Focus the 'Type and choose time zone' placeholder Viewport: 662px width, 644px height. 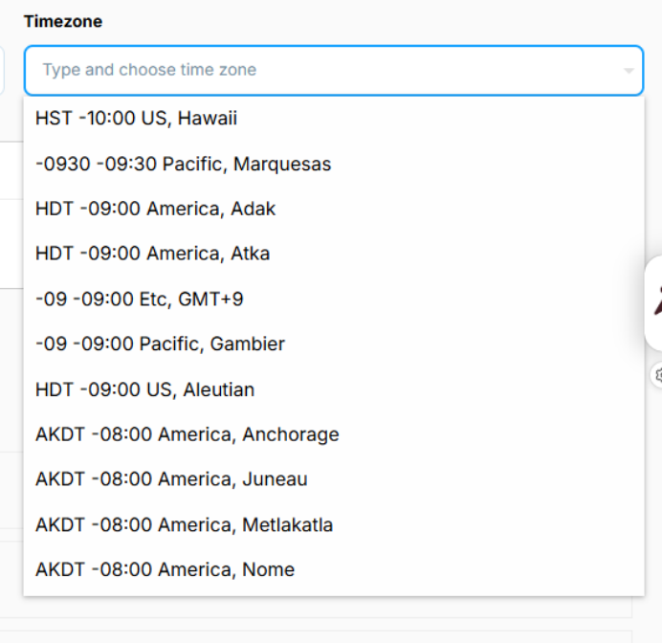click(149, 70)
